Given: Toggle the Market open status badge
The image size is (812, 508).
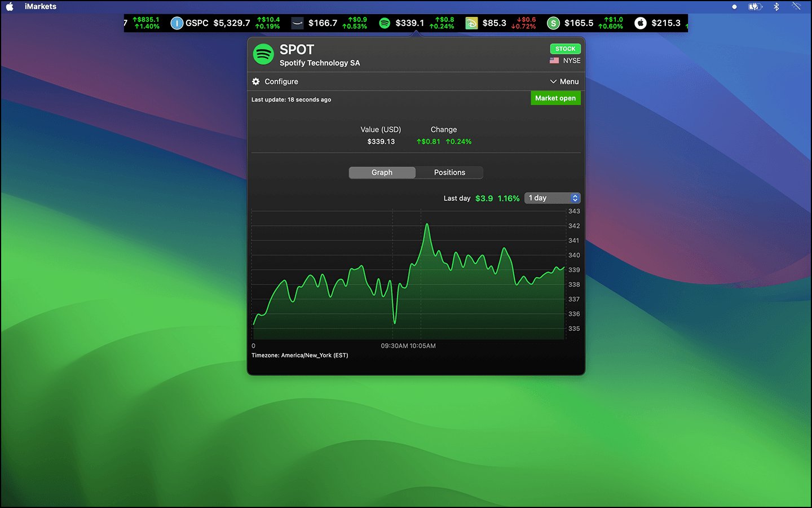Looking at the screenshot, I should pyautogui.click(x=555, y=98).
